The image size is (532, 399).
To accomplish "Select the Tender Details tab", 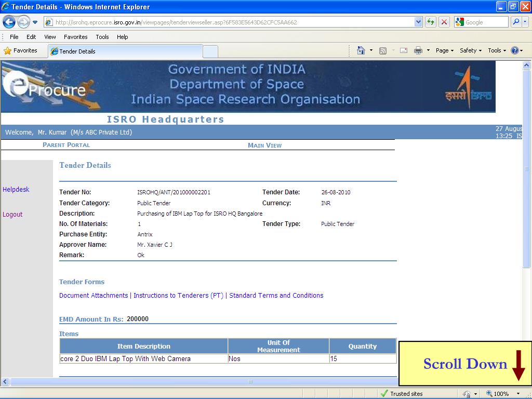I will (126, 51).
